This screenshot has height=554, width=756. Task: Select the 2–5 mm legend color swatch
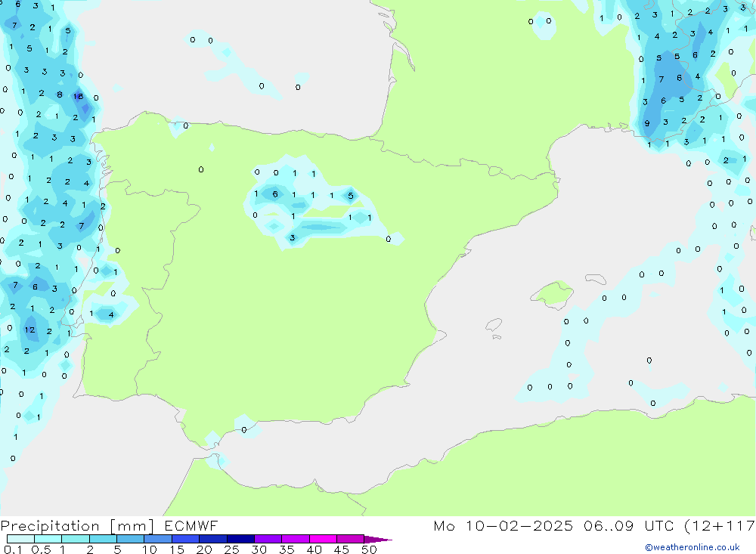tap(103, 539)
